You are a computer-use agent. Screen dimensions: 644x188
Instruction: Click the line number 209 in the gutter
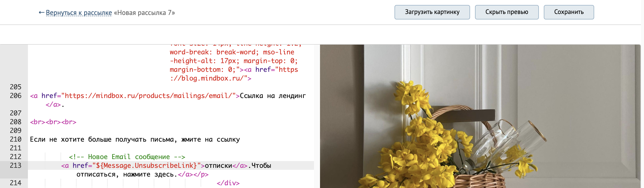[15, 130]
